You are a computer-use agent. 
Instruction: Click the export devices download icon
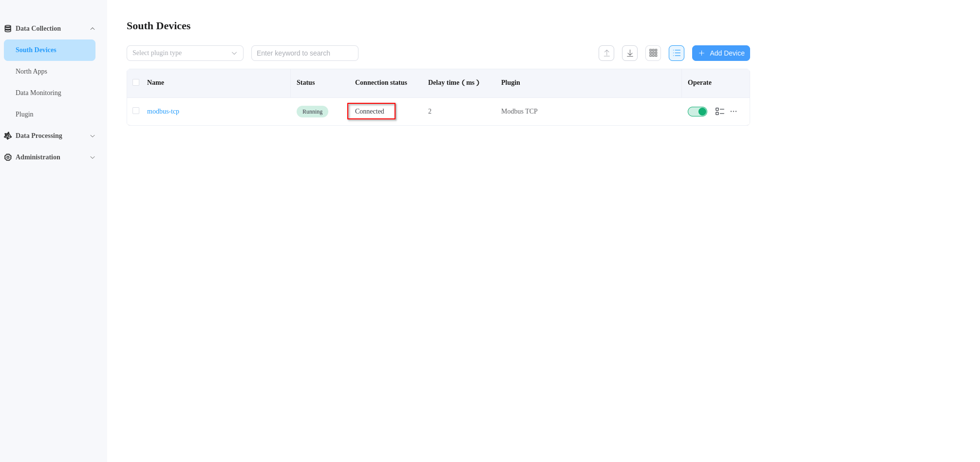pyautogui.click(x=629, y=53)
